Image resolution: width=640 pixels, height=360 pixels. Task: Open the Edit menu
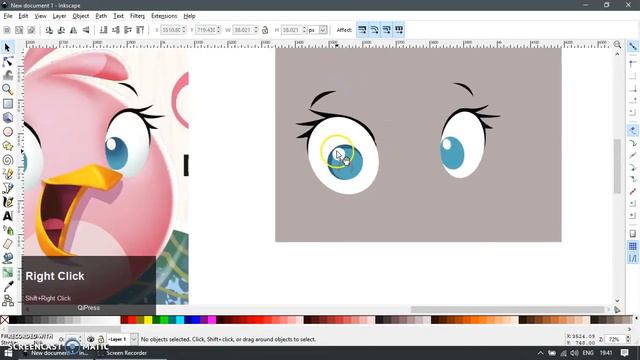(x=23, y=16)
